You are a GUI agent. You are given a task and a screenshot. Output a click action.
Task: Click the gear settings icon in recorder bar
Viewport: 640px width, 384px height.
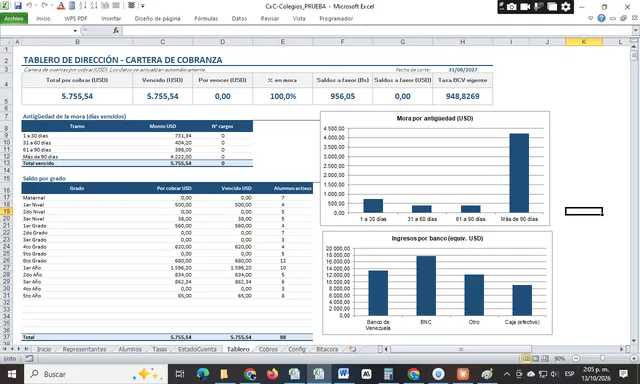pos(566,7)
